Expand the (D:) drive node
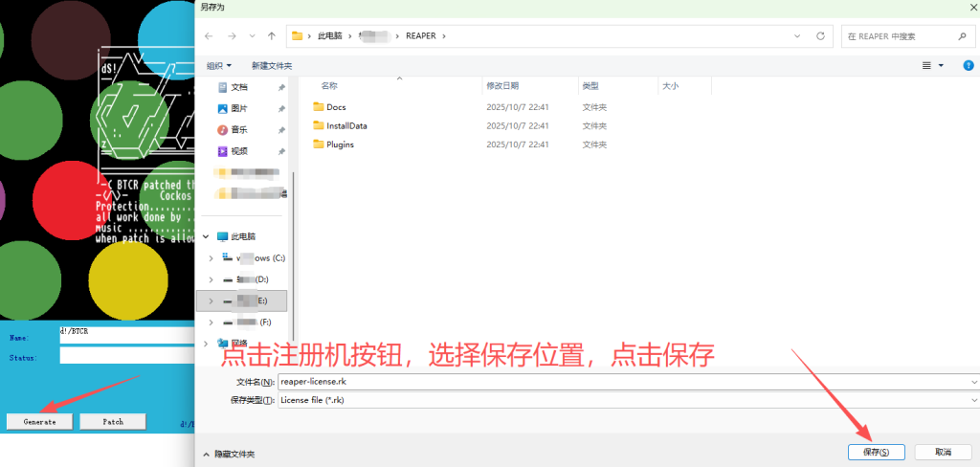 (x=212, y=279)
